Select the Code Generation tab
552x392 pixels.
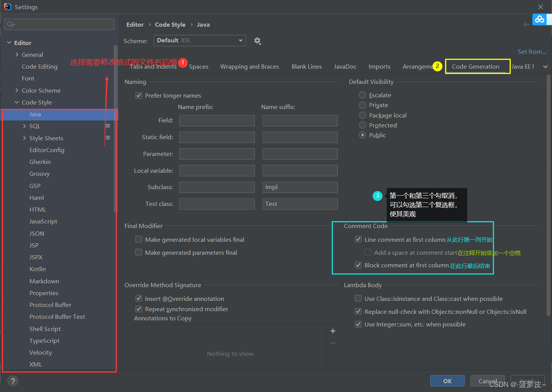(476, 67)
